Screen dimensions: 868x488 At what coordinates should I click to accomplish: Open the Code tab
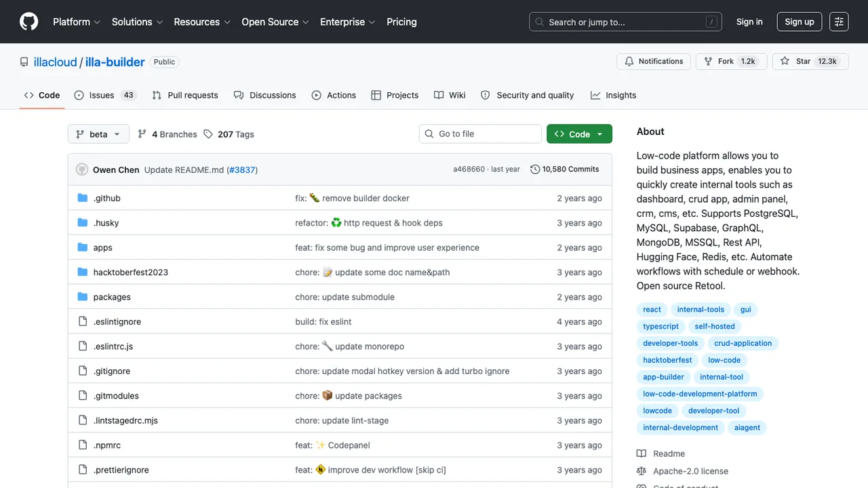point(42,95)
